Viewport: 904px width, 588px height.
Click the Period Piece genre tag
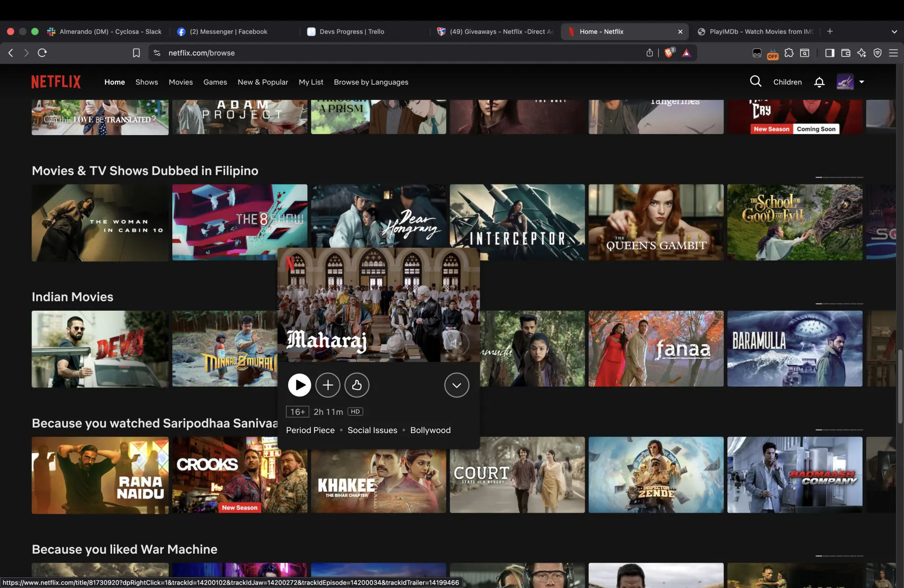point(310,430)
